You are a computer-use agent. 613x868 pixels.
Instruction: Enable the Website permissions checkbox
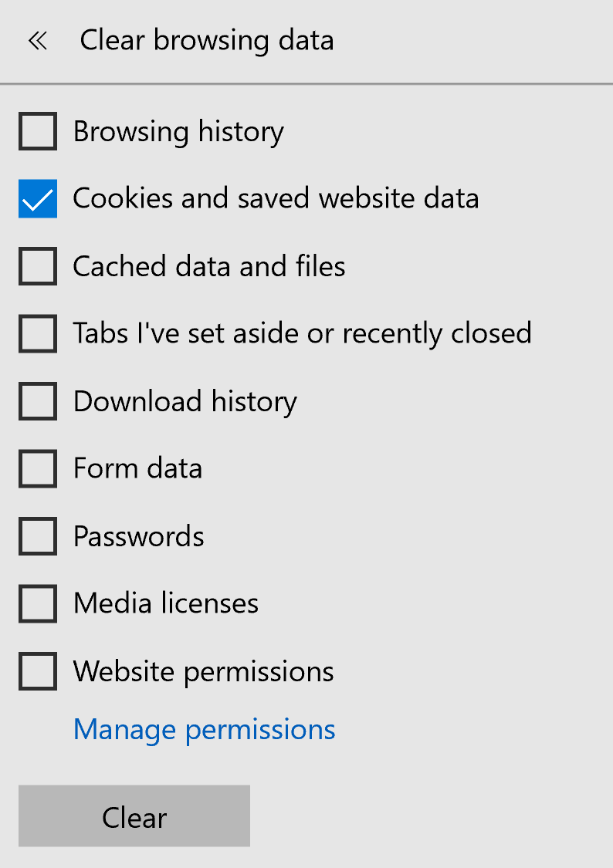[x=38, y=671]
